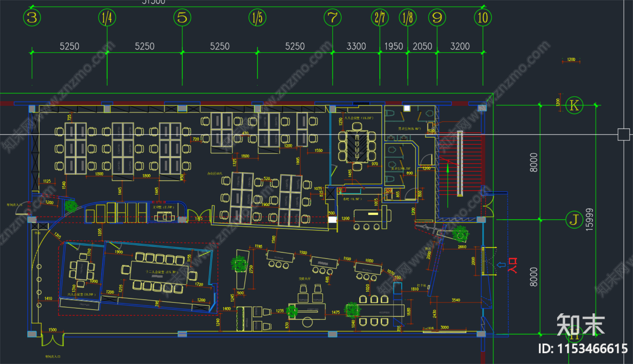Select the eight-person meeting room hatched table
The image size is (633, 364).
(357, 146)
